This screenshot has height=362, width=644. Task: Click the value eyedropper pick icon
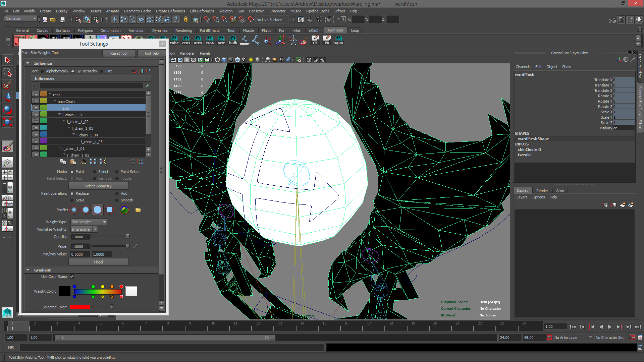tap(136, 246)
